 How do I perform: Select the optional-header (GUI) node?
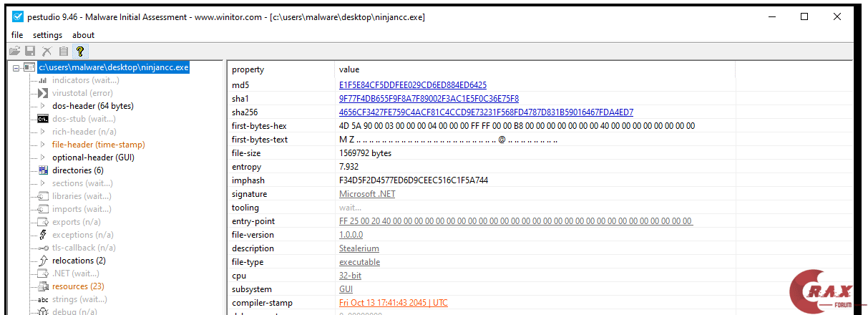[x=93, y=157]
